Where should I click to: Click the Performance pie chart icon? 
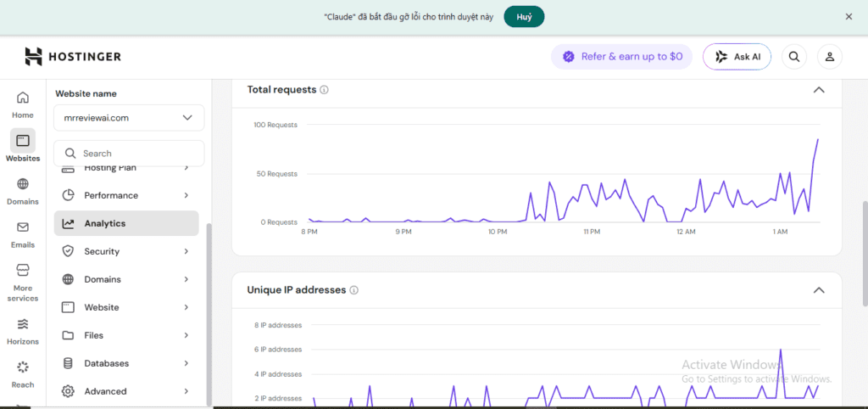pyautogui.click(x=68, y=195)
